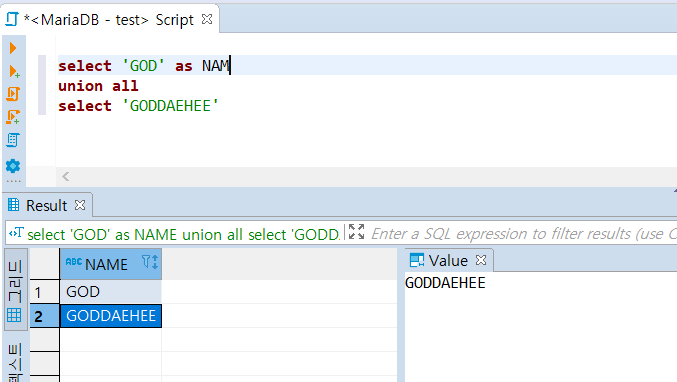This screenshot has height=382, width=677.
Task: Click the grid icon on the Result tab
Action: [x=13, y=205]
